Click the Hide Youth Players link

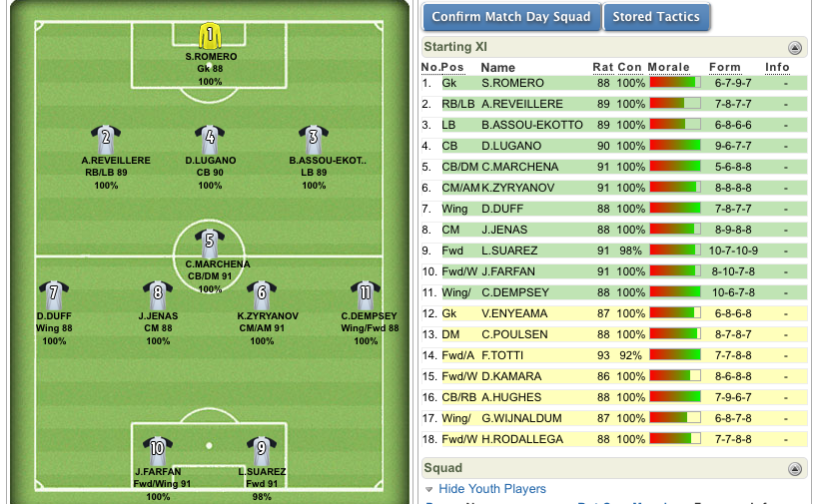click(492, 489)
